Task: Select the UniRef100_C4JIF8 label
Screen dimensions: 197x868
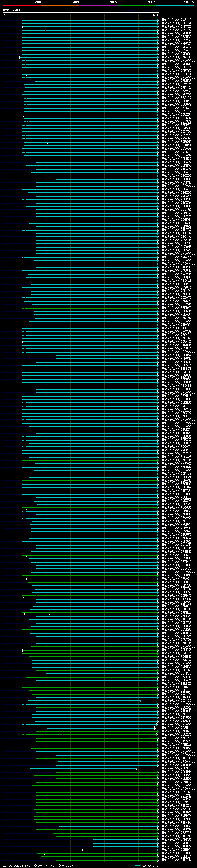Action: click(x=177, y=328)
